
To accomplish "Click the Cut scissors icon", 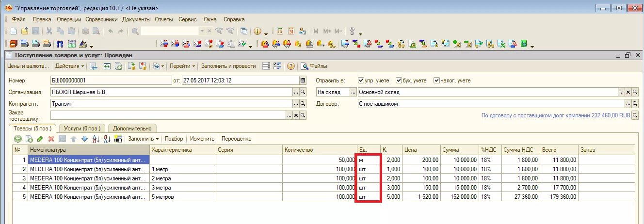I will coord(49,31).
